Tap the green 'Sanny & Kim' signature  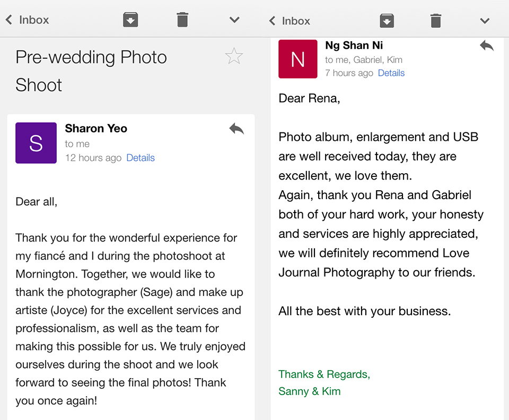click(x=310, y=391)
